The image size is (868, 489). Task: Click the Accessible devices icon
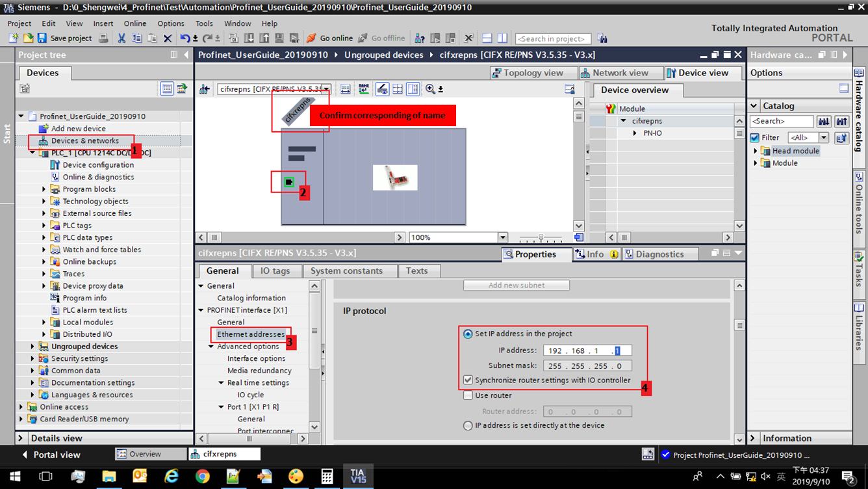pyautogui.click(x=420, y=38)
